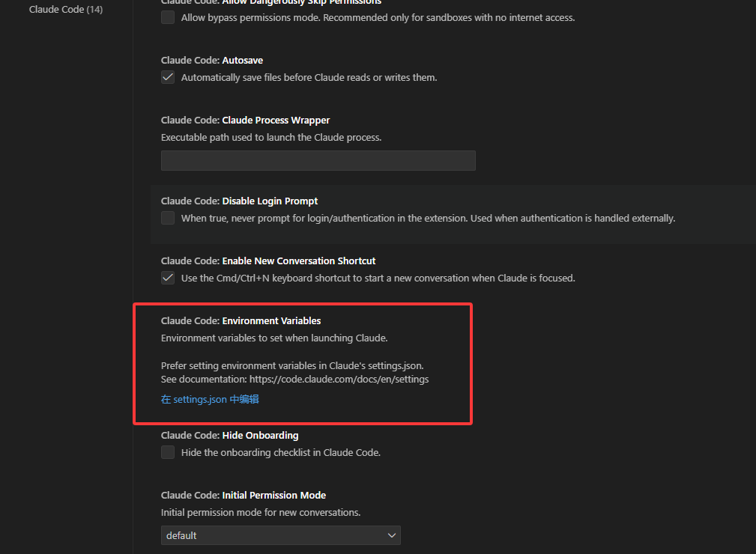The height and width of the screenshot is (554, 756).
Task: Select Claude Code (14) in the settings sidebar
Action: [66, 10]
